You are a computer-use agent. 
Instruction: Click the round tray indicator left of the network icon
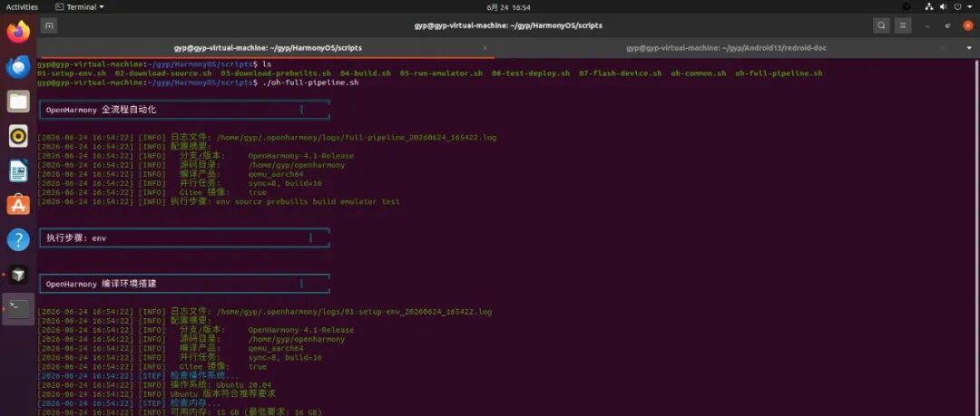pos(906,7)
